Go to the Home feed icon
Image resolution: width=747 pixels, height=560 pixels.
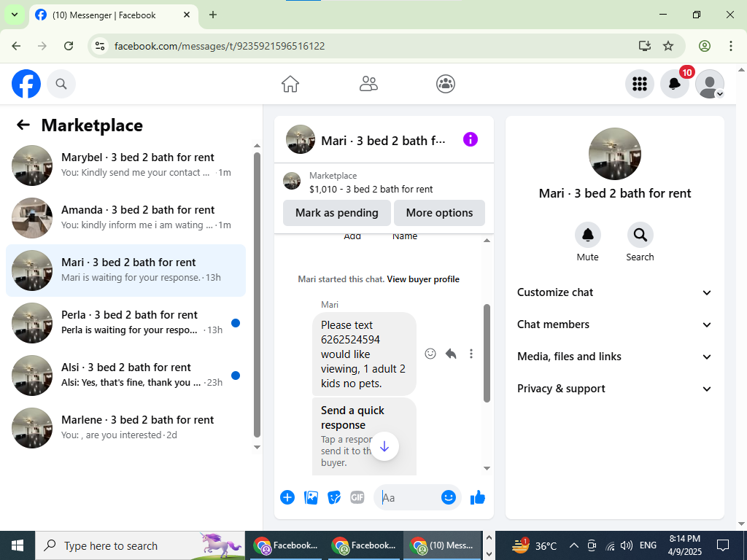[x=290, y=84]
